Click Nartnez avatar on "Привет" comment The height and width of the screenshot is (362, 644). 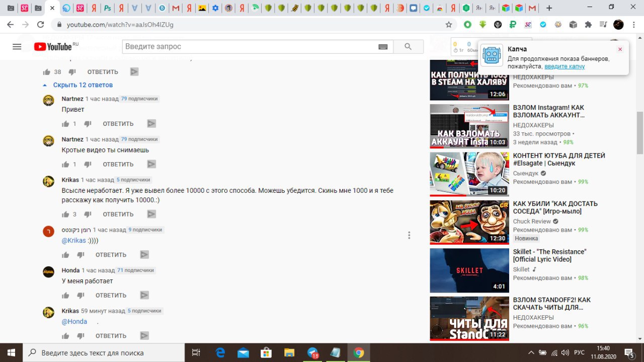(x=48, y=100)
